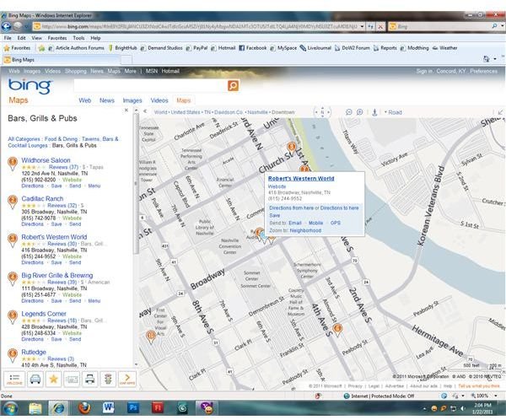This screenshot has height=420, width=506.
Task: Send location via Email in popup
Action: pos(295,223)
